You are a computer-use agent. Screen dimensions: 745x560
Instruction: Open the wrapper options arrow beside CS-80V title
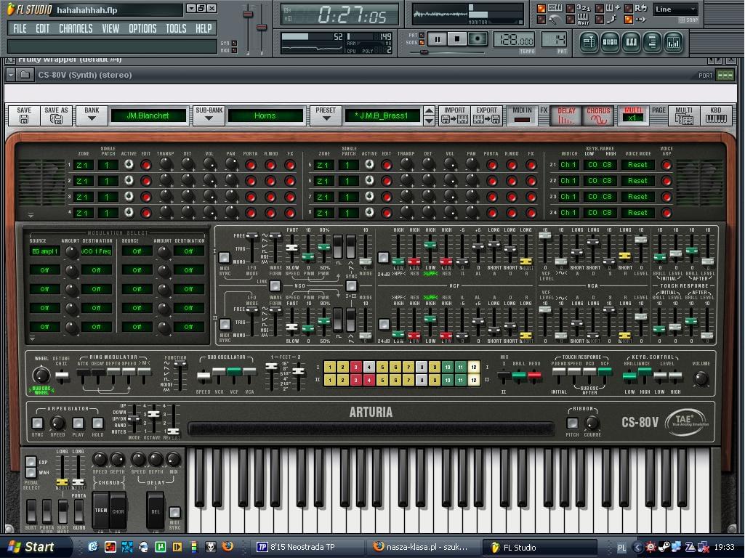click(10, 75)
